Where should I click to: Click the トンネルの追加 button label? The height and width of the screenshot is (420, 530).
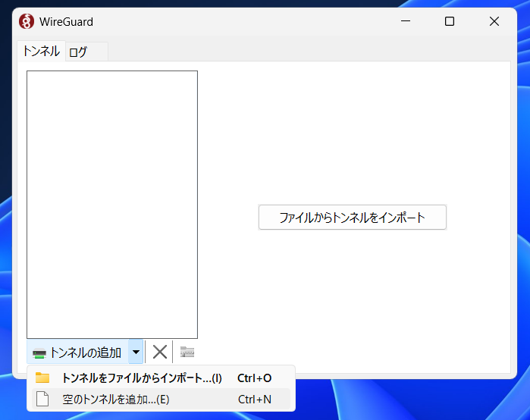pos(85,353)
